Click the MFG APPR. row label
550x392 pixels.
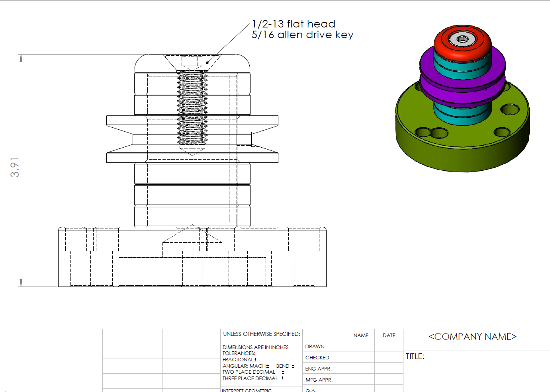click(x=319, y=380)
